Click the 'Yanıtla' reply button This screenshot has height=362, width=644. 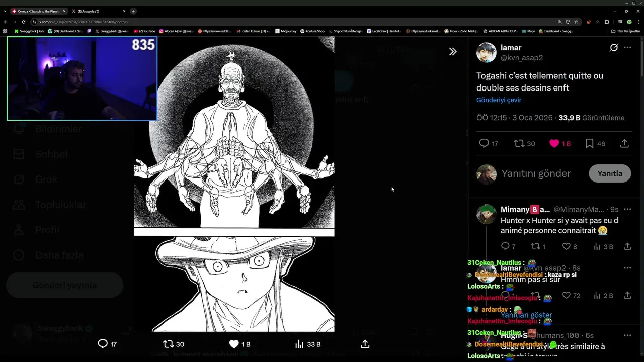(610, 173)
